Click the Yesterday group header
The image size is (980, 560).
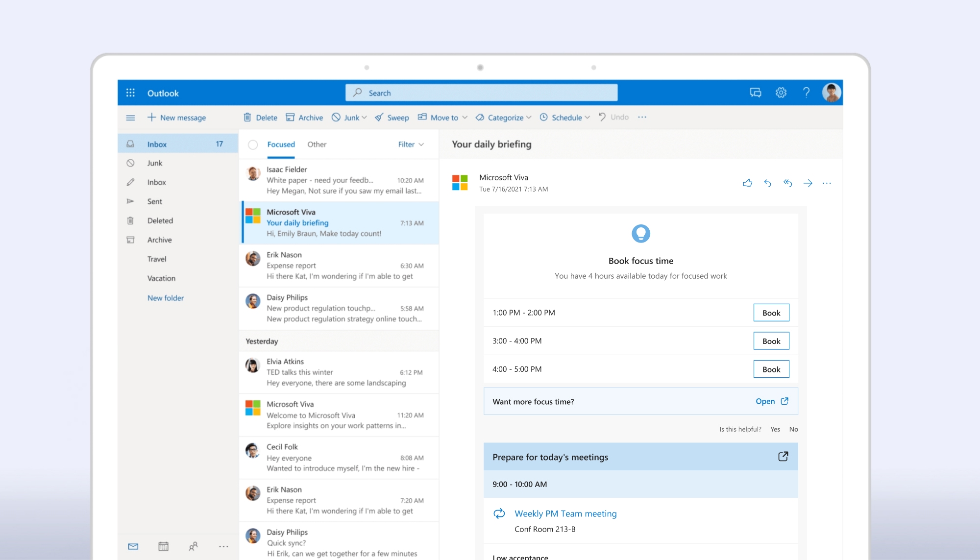pyautogui.click(x=339, y=341)
